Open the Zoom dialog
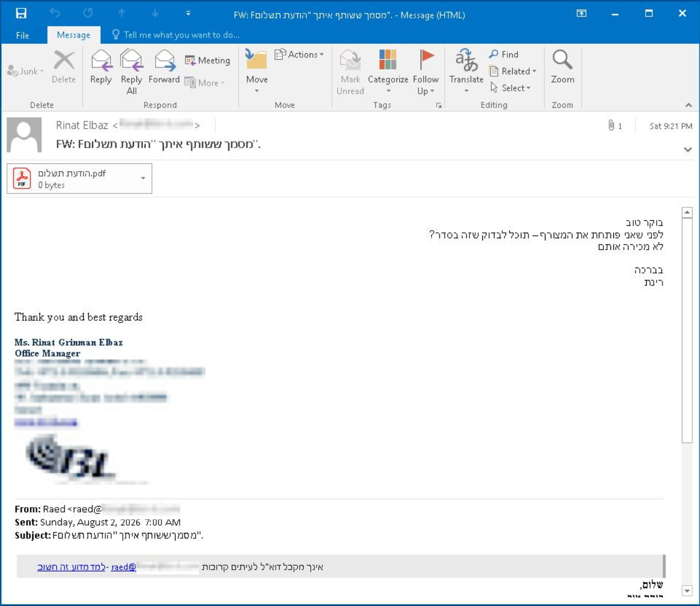 tap(562, 67)
